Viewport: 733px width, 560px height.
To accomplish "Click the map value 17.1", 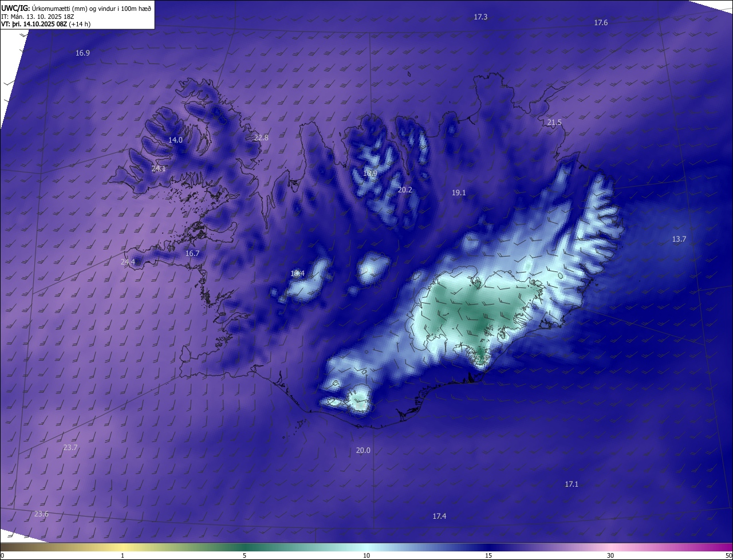I will pos(572,484).
